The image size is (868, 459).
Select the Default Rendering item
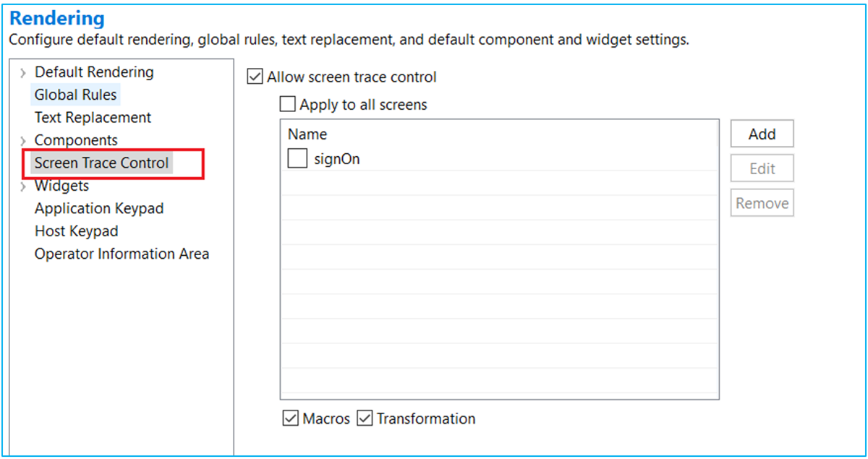(x=94, y=72)
